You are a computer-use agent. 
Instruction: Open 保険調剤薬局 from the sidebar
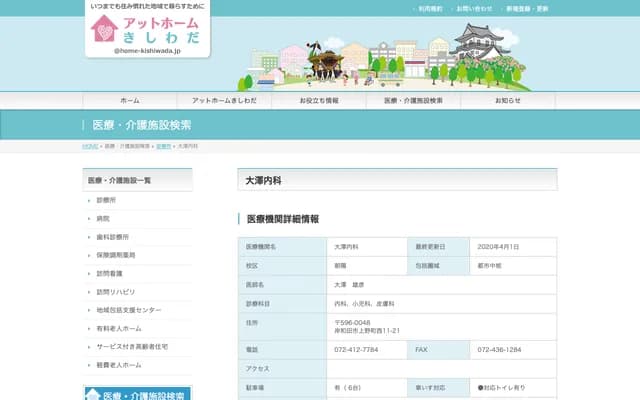coord(115,255)
